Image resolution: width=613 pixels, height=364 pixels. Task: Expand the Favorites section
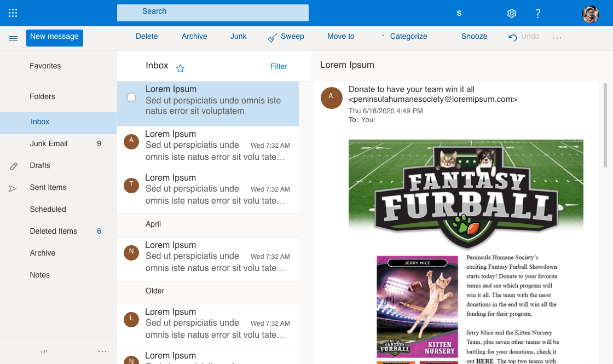pos(45,66)
